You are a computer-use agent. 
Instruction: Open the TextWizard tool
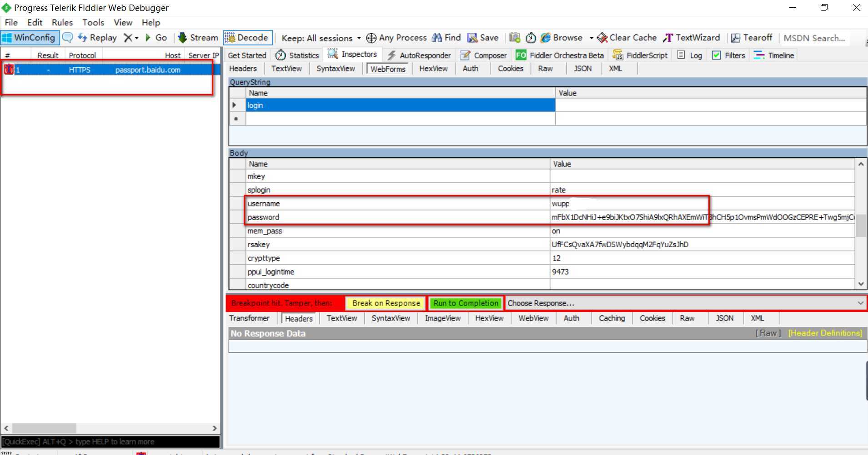coord(692,38)
